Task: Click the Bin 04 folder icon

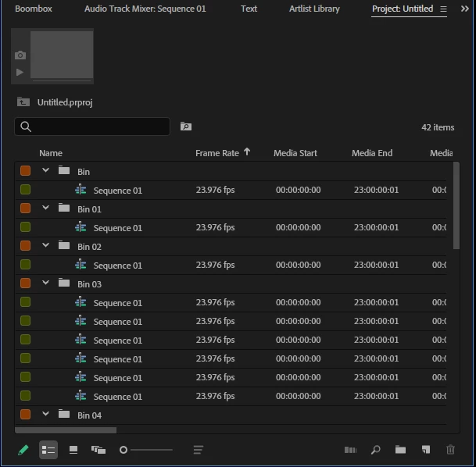Action: click(64, 414)
